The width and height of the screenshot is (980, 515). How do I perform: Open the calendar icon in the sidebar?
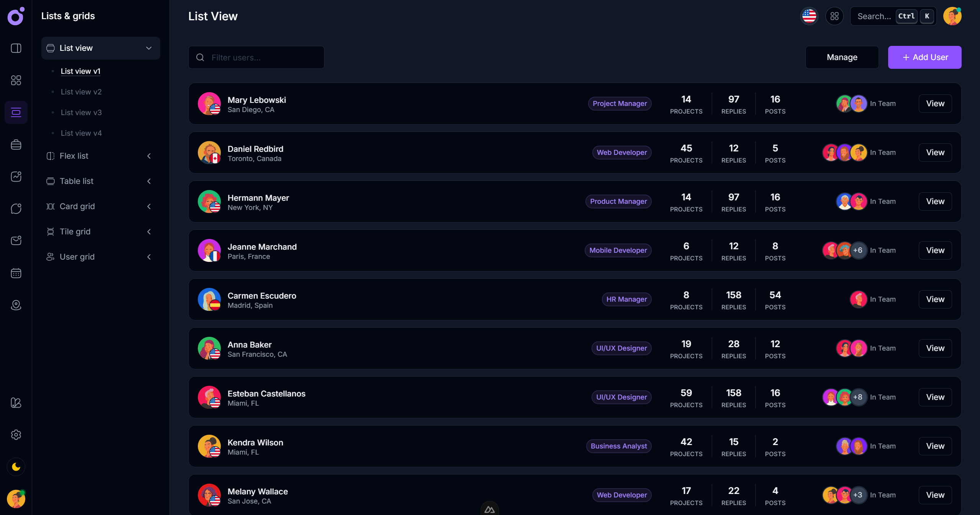(x=16, y=273)
